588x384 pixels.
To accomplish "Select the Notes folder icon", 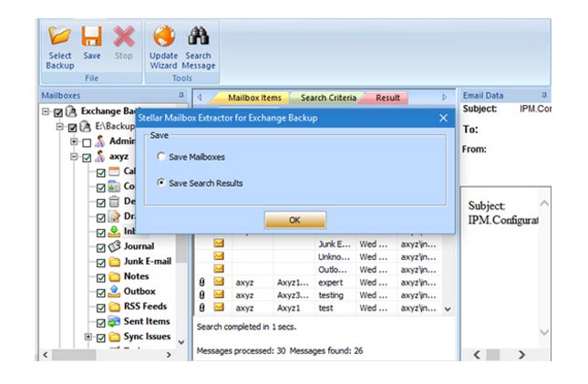I will tap(114, 276).
